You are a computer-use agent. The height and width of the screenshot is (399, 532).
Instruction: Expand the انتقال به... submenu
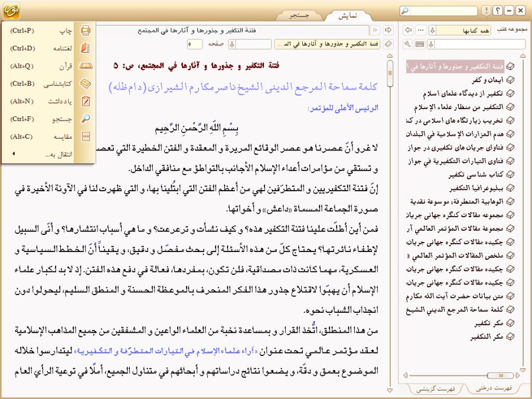coord(41,155)
